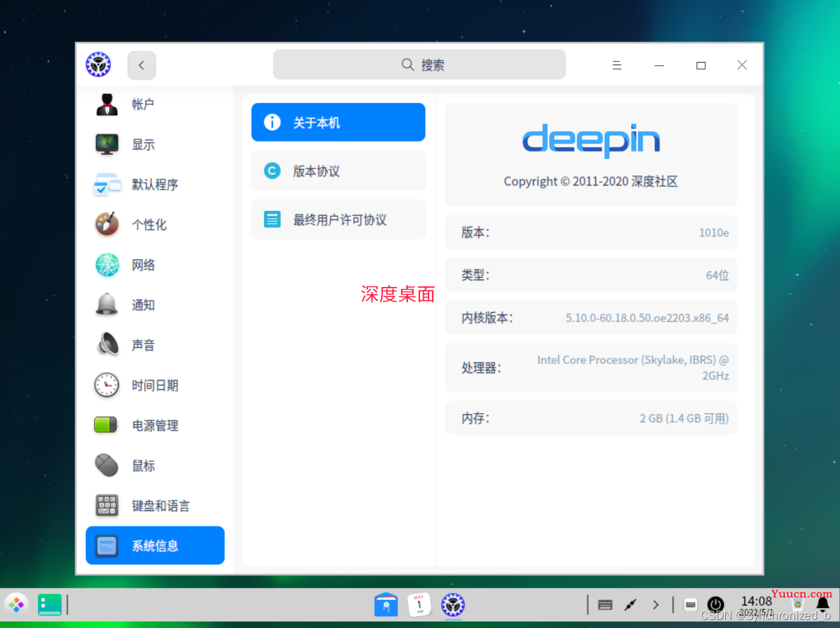Open the 版本协议 (Edition License) page
840x628 pixels.
click(338, 171)
